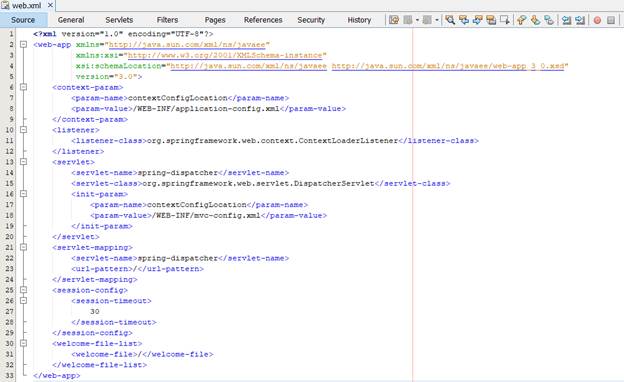
Task: Open the Pages tab
Action: tap(215, 20)
